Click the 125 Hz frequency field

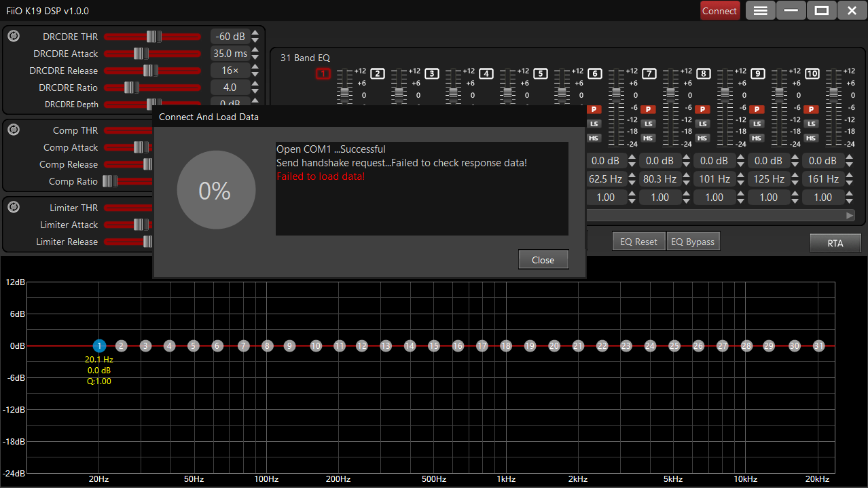(x=769, y=179)
